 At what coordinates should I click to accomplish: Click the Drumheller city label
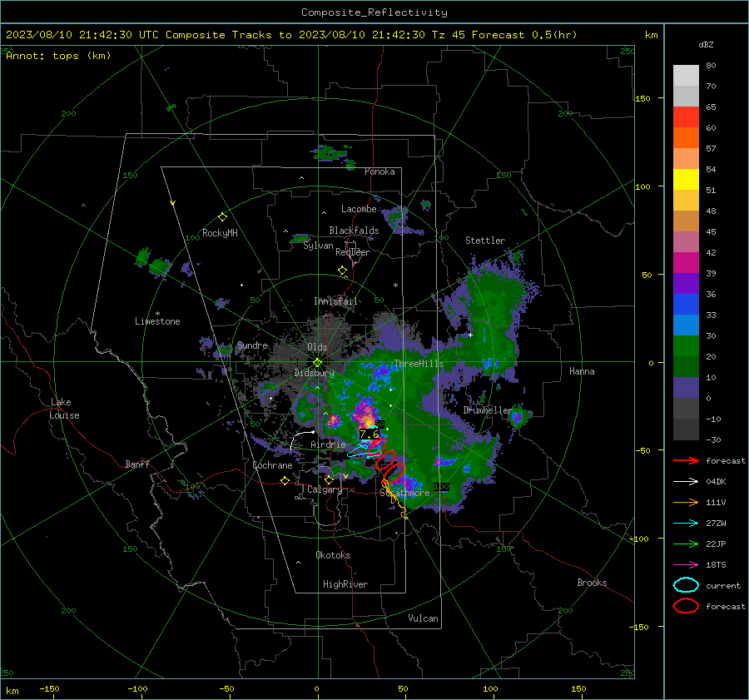tap(487, 410)
